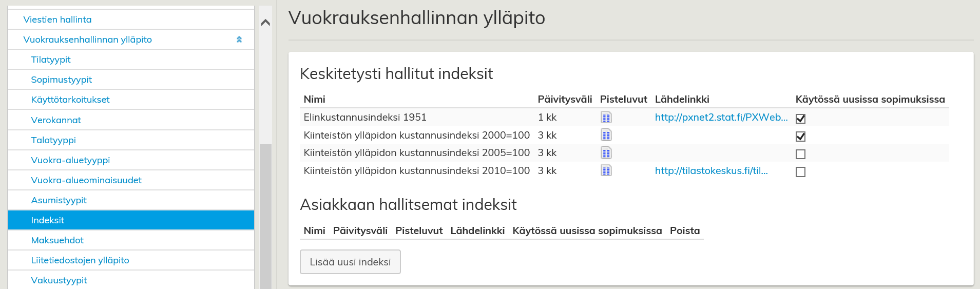This screenshot has height=289, width=980.
Task: Enable index 2010=100 for new contracts
Action: [800, 172]
